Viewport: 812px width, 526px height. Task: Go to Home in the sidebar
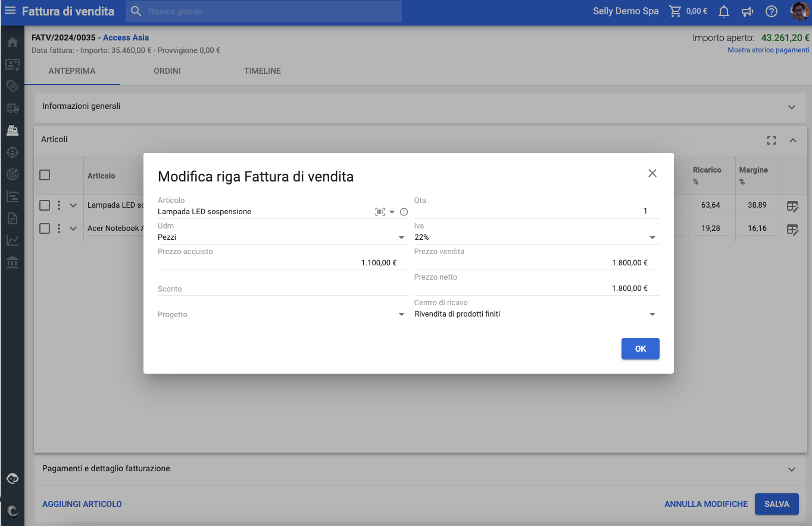12,42
